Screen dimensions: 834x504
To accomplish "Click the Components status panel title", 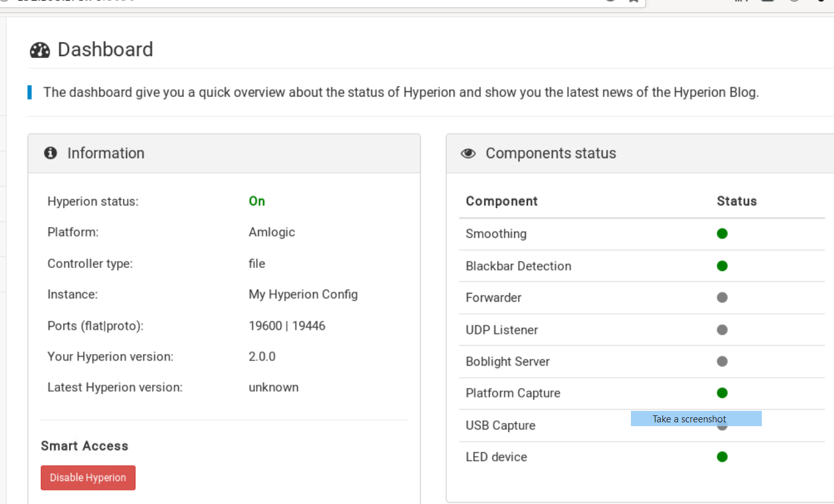I will point(551,153).
